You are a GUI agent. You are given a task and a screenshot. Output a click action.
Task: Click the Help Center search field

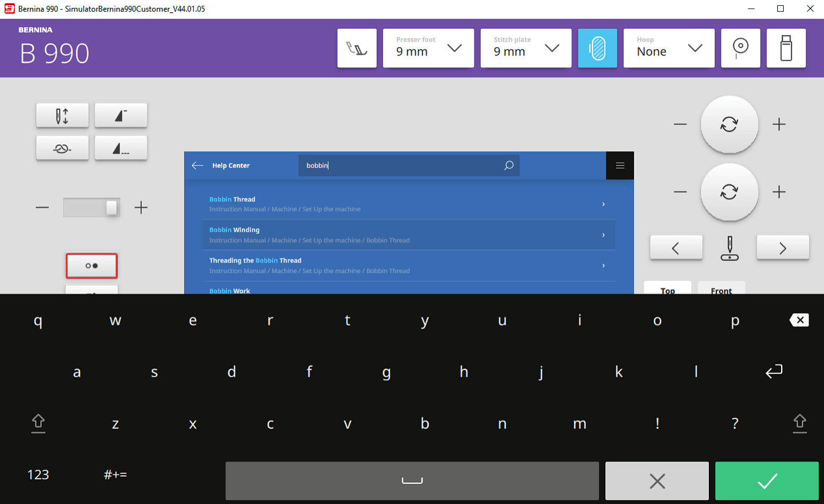[x=409, y=166]
